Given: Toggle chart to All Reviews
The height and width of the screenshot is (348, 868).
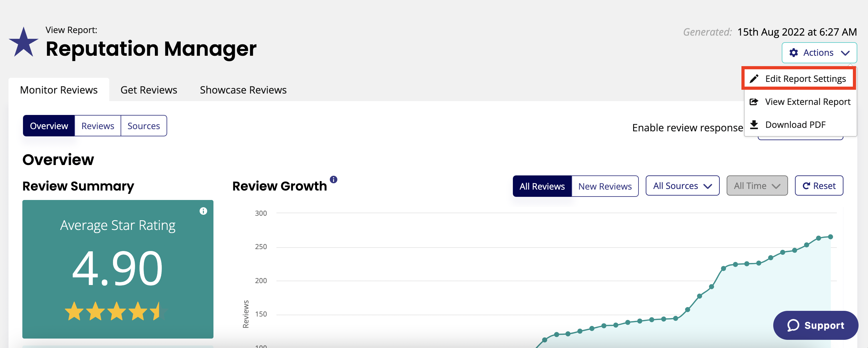Looking at the screenshot, I should pos(542,186).
